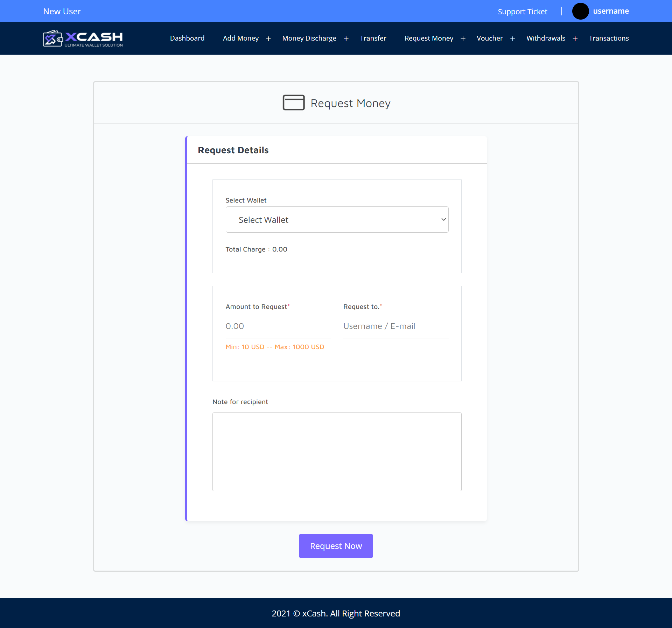Image resolution: width=672 pixels, height=628 pixels.
Task: Click the Voucher menu label
Action: click(x=490, y=38)
